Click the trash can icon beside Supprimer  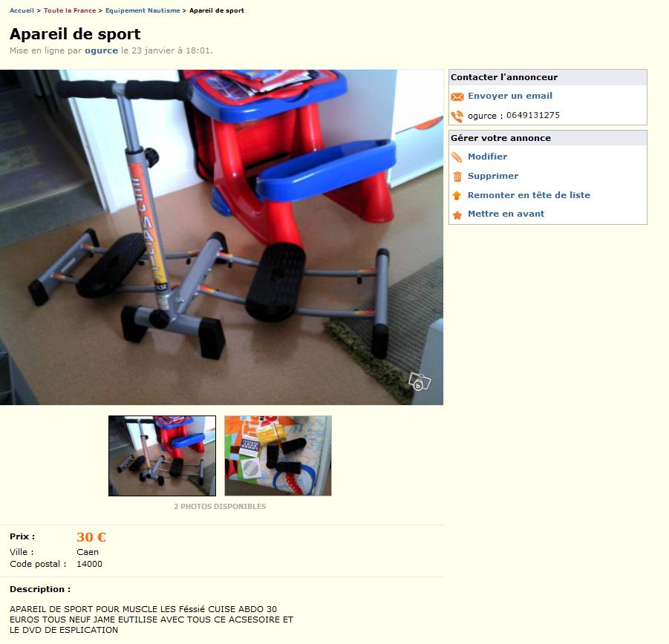tap(457, 176)
